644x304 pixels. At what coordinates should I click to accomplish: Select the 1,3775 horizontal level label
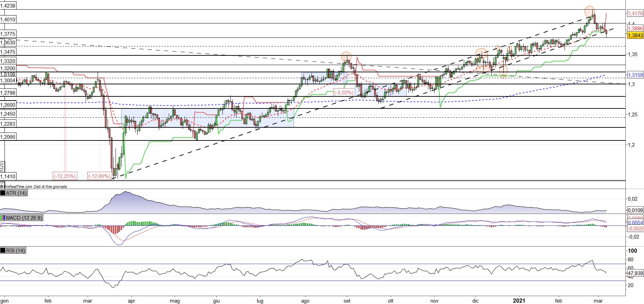point(8,34)
